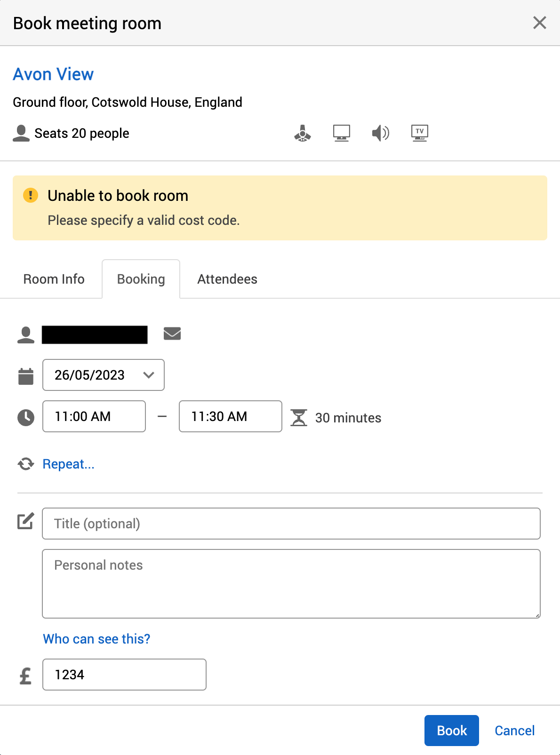Click the speaker audio equipment icon

pos(380,134)
